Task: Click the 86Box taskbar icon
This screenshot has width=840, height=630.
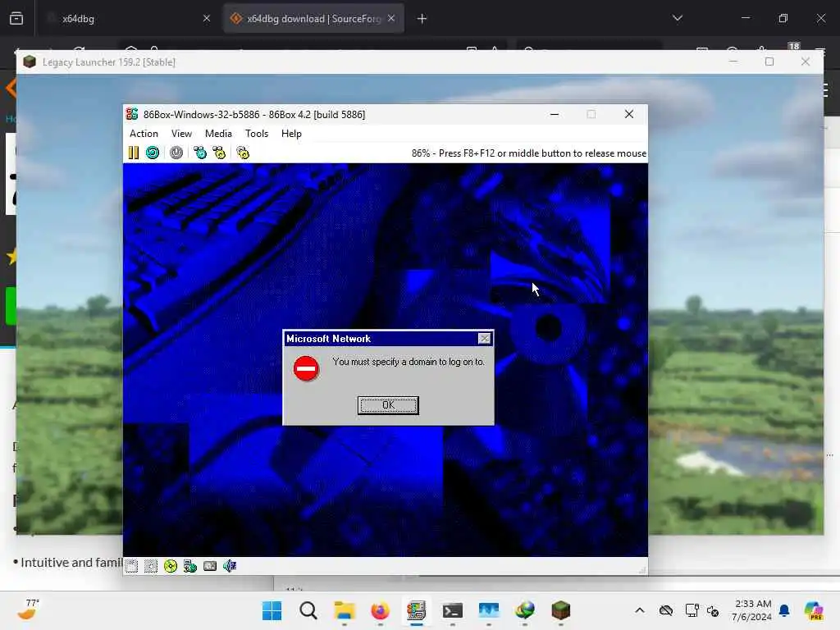Action: [416, 610]
